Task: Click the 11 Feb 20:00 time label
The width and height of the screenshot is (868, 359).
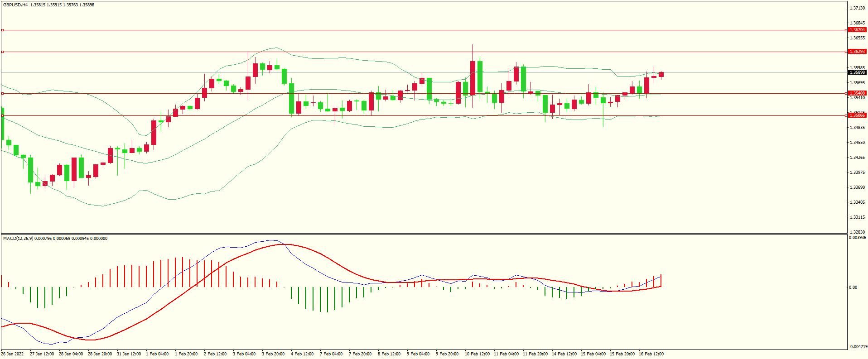Action: pos(535,354)
